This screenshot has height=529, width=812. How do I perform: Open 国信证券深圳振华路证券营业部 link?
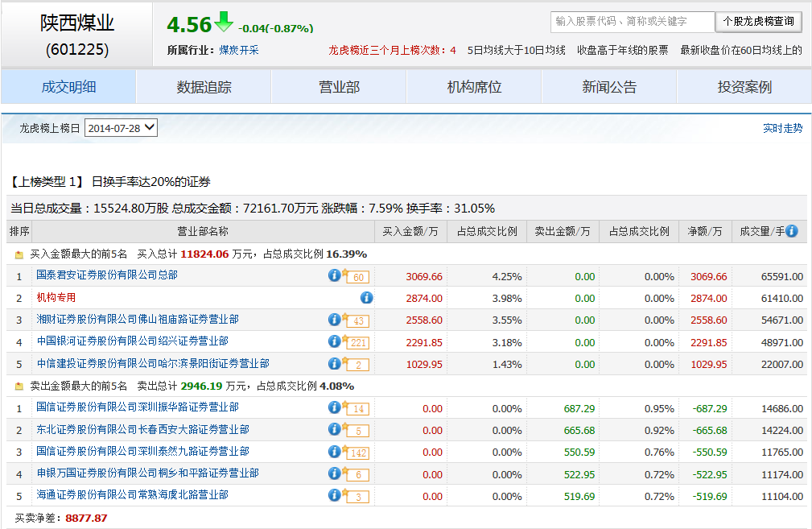138,407
